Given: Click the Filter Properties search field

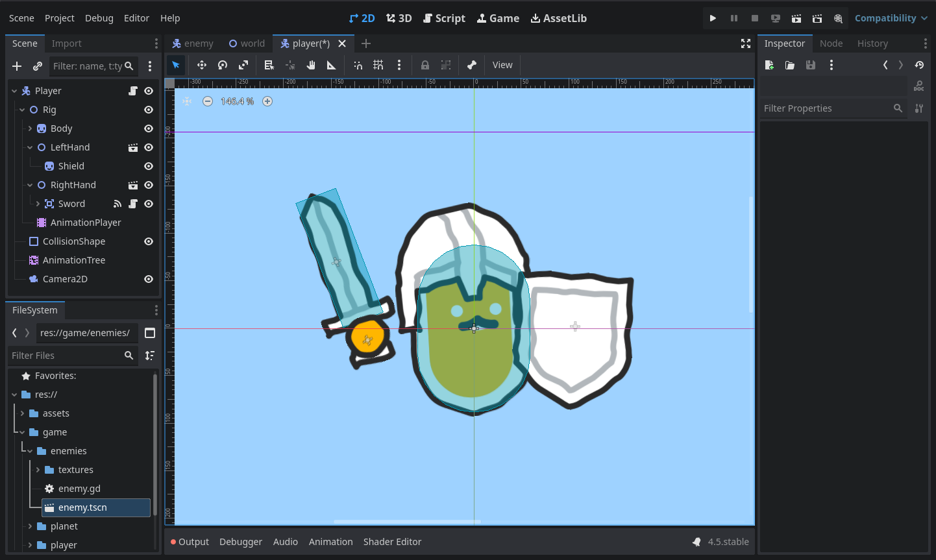Looking at the screenshot, I should (x=825, y=108).
